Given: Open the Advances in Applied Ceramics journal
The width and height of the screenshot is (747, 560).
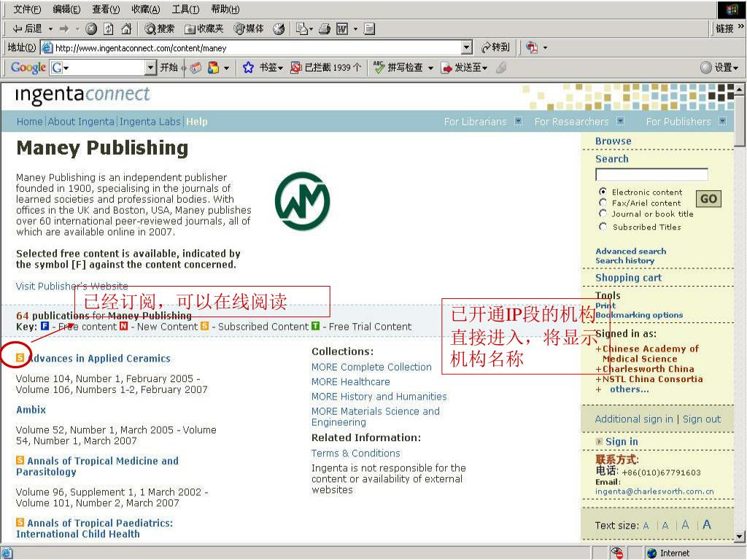Looking at the screenshot, I should (x=98, y=358).
